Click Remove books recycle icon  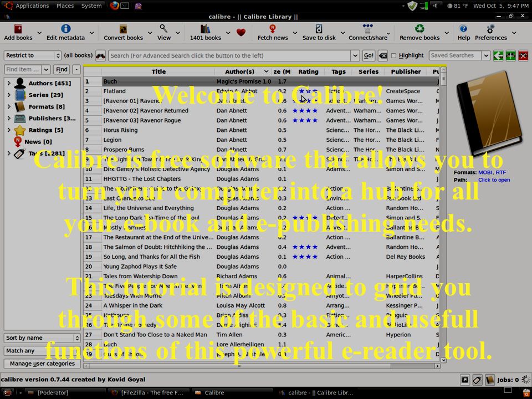(420, 28)
